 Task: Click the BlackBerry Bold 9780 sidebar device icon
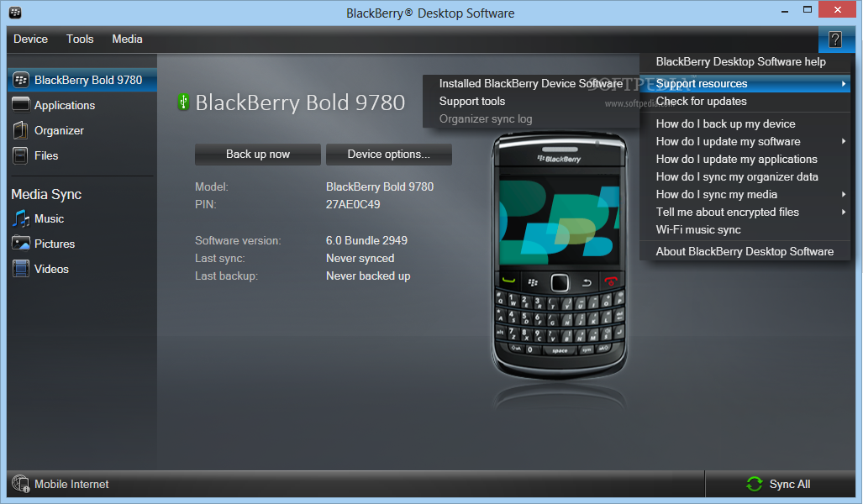coord(21,81)
